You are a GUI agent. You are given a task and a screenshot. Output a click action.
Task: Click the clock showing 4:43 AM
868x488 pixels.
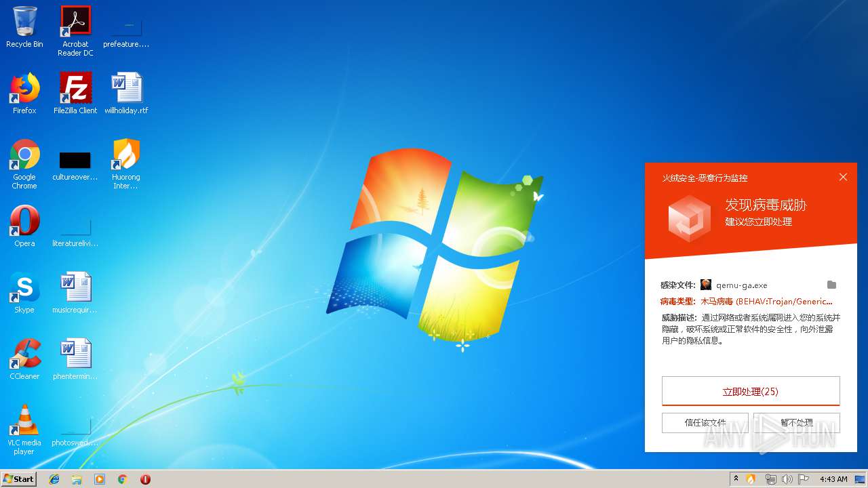pos(833,479)
